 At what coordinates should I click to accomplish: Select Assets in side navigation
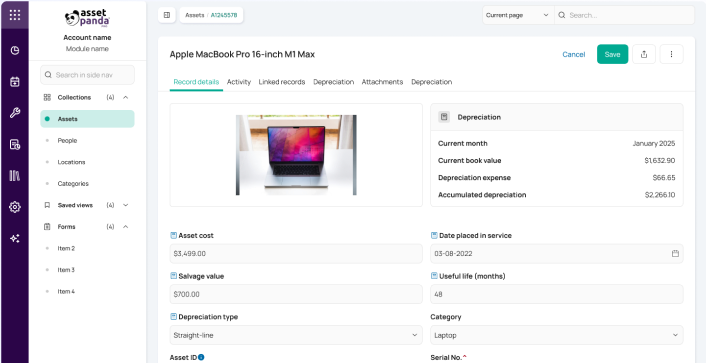pyautogui.click(x=87, y=119)
